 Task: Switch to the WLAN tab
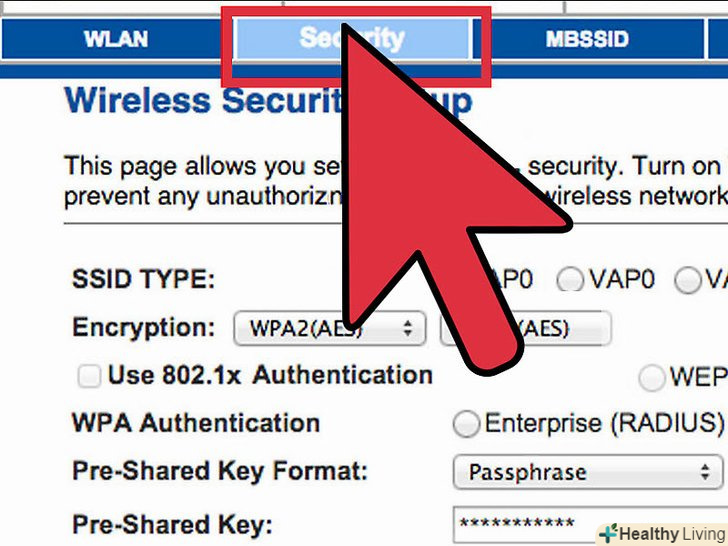pyautogui.click(x=116, y=39)
